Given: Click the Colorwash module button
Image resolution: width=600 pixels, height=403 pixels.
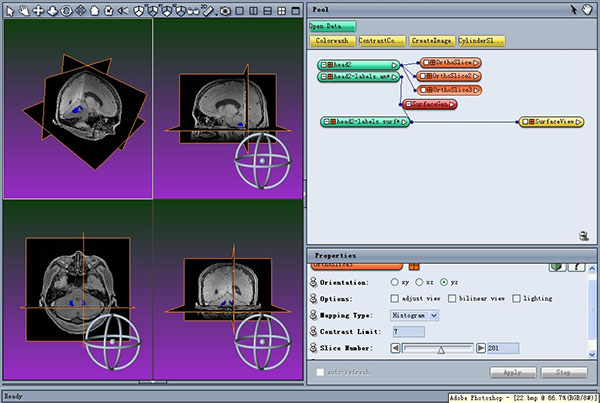Looking at the screenshot, I should click(332, 41).
